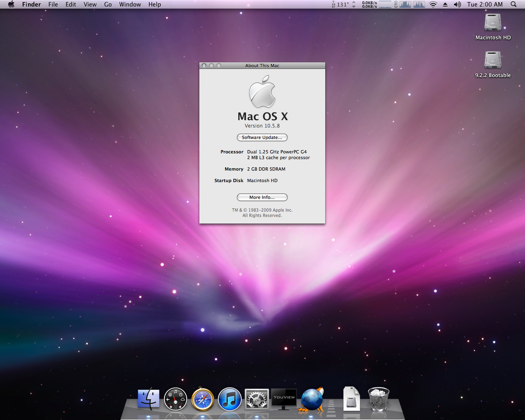Click the CPU usage graph in menu bar
Image resolution: width=525 pixels, height=420 pixels.
tap(410, 5)
